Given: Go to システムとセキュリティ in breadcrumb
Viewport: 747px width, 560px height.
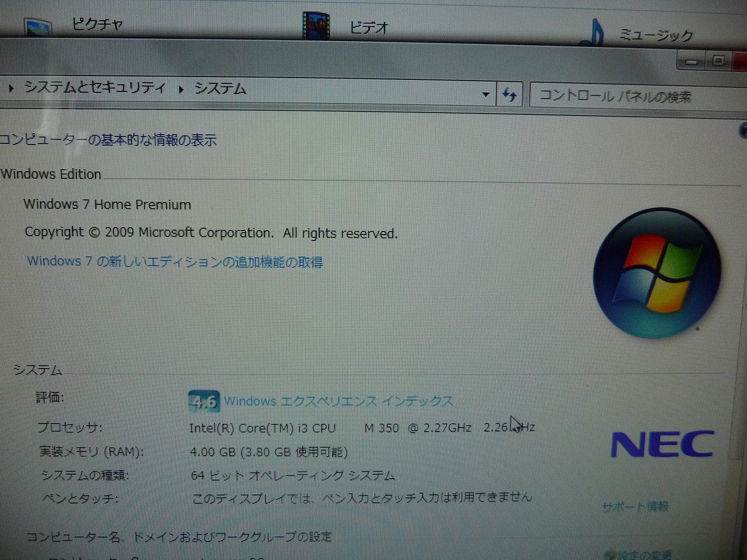Looking at the screenshot, I should tap(95, 87).
